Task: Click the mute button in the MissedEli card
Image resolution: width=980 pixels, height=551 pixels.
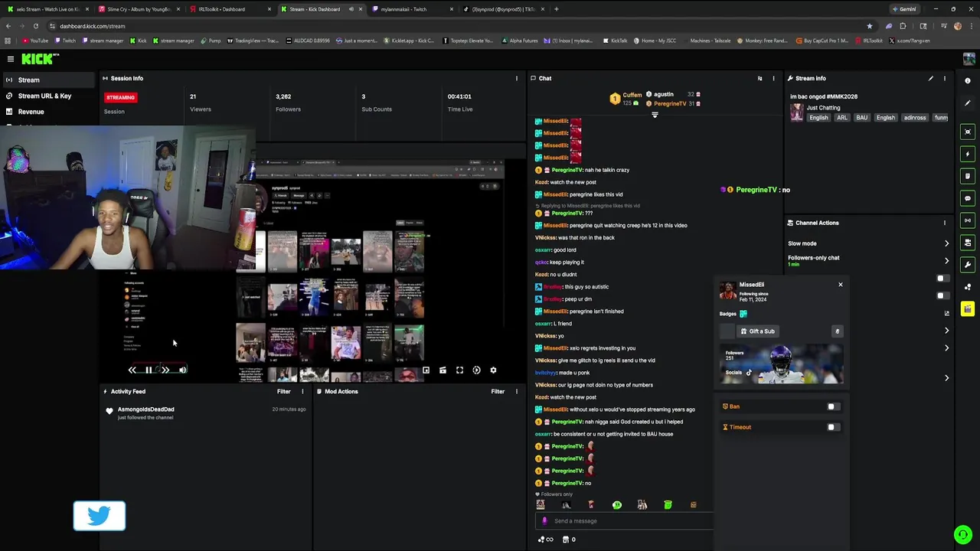Action: 837,331
